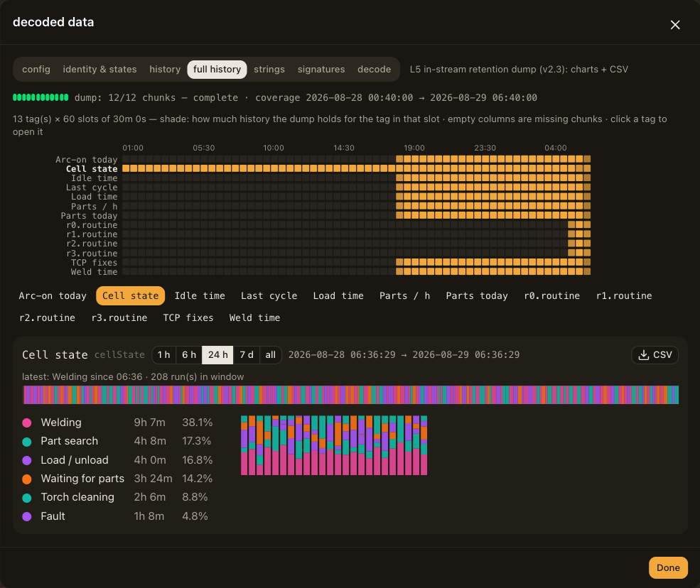
Task: Select the r0.routine tag chip
Action: point(551,296)
